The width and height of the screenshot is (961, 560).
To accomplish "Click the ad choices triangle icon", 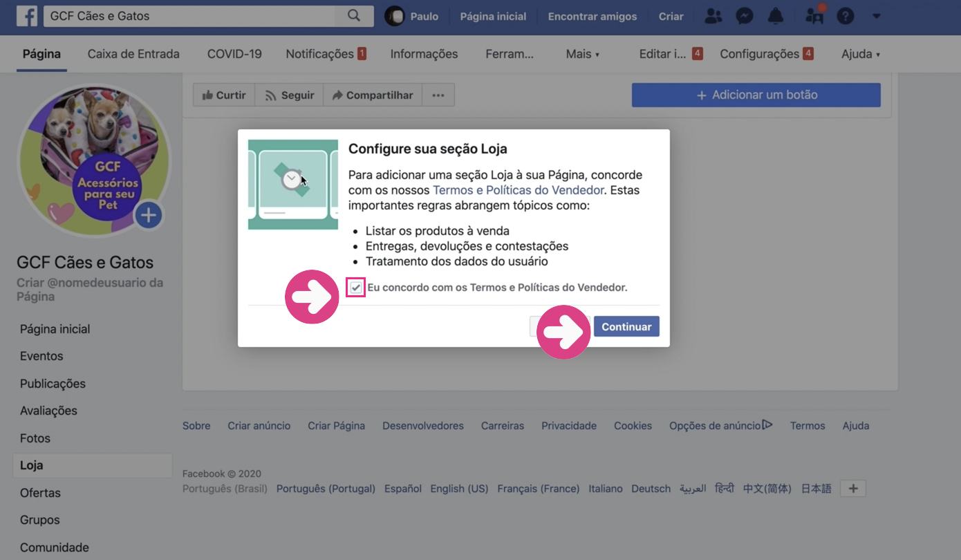I will pyautogui.click(x=767, y=425).
